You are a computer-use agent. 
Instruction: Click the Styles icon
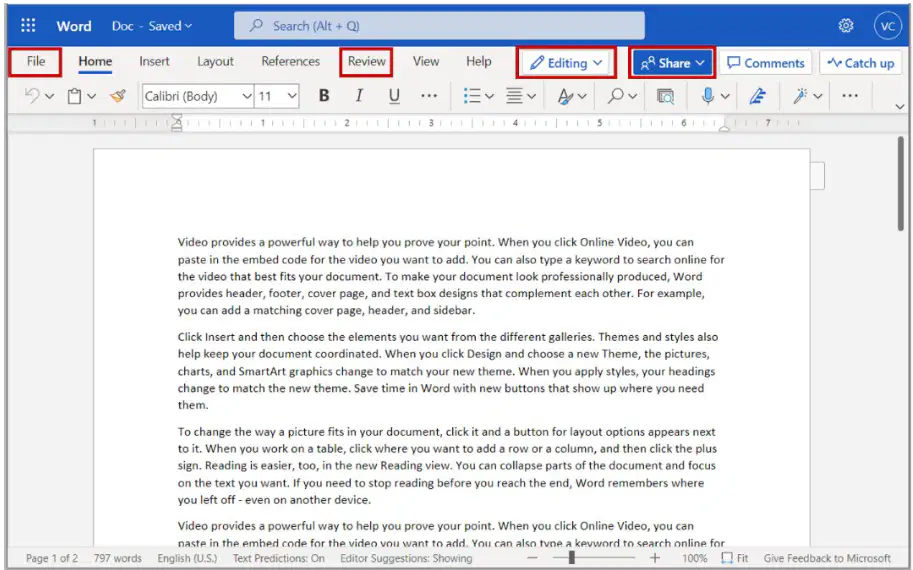tap(564, 95)
